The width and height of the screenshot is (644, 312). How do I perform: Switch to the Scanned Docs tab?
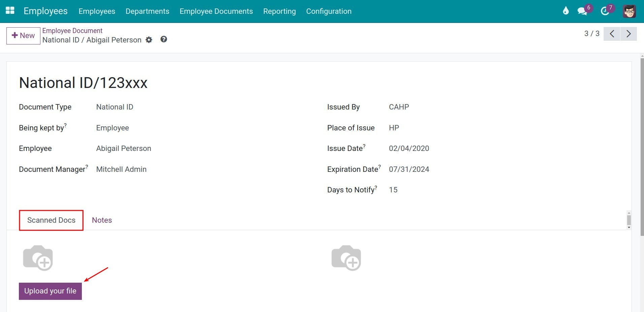pyautogui.click(x=51, y=220)
